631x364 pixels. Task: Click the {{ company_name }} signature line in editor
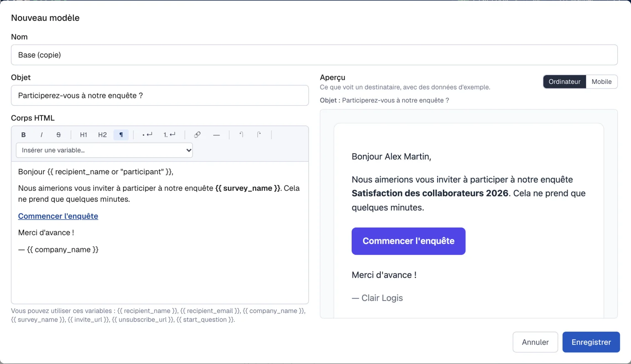(59, 249)
